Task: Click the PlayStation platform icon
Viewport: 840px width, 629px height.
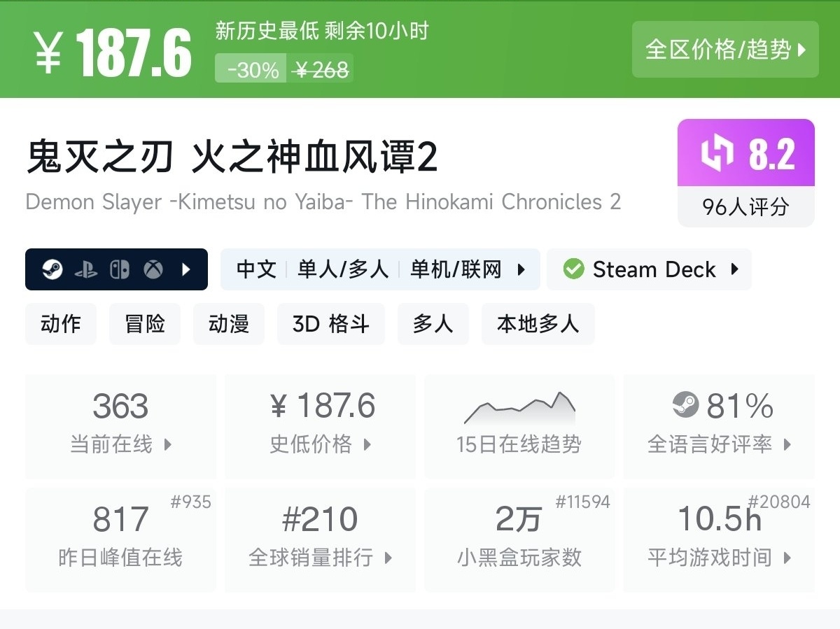Action: coord(86,269)
